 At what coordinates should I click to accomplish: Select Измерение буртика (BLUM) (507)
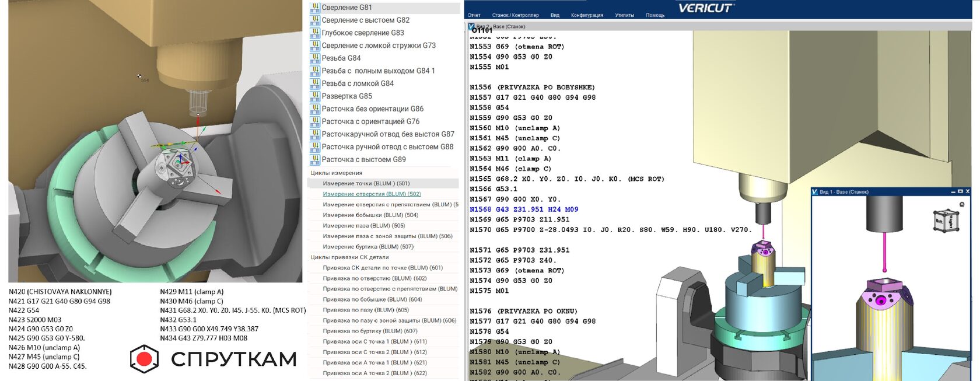click(x=368, y=246)
